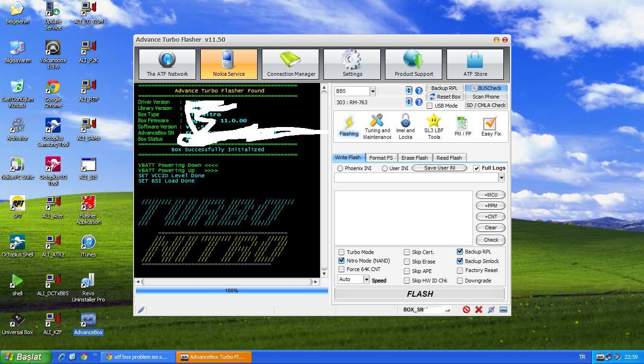Click the 100% progress bar

point(232,291)
